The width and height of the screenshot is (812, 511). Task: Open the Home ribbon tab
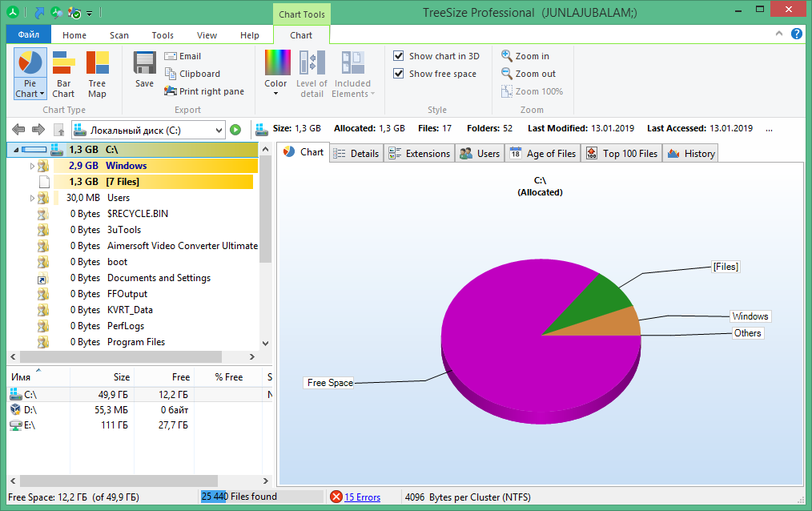click(x=74, y=35)
